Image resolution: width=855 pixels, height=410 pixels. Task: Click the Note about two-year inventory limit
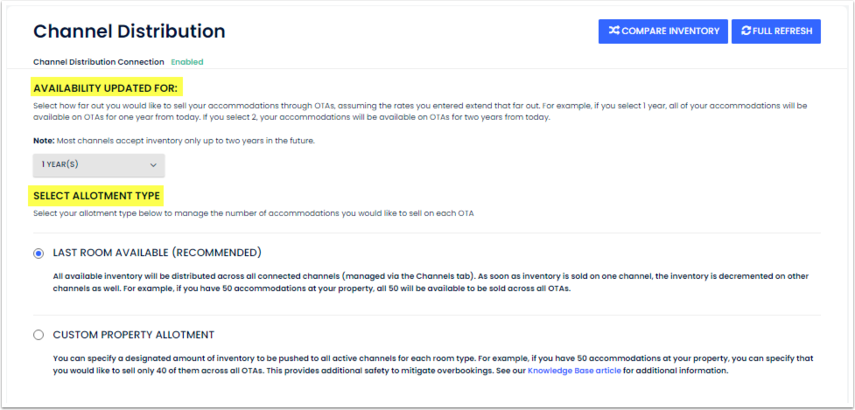(x=174, y=141)
